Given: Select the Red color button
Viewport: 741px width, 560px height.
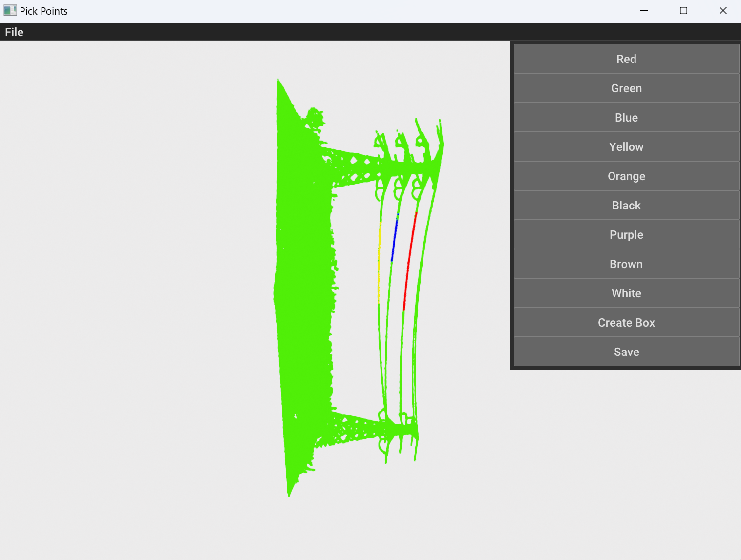Looking at the screenshot, I should pos(626,59).
